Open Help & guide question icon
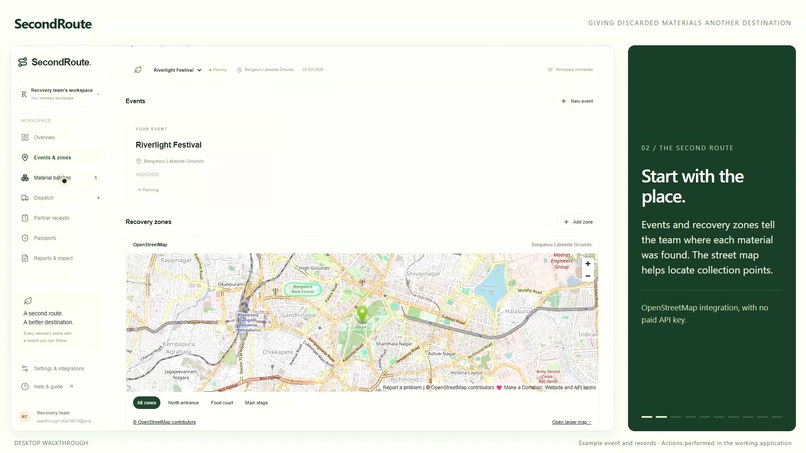 [25, 386]
